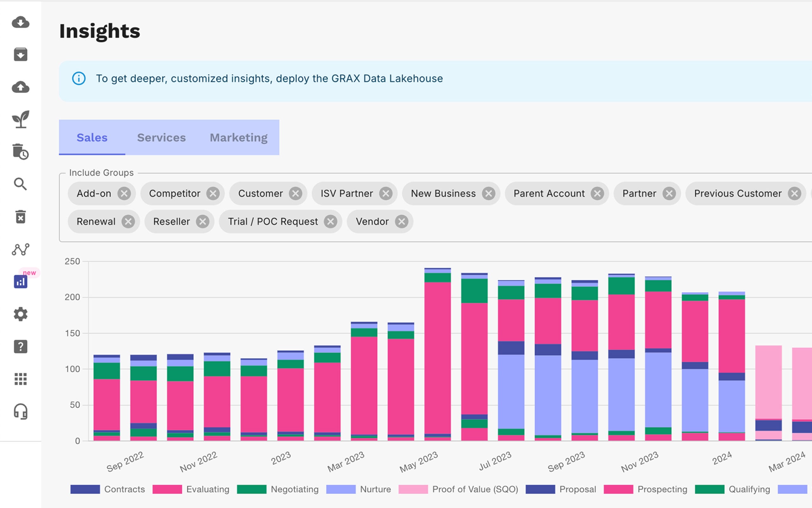
Task: Remove the Renewal group chip
Action: tap(128, 222)
